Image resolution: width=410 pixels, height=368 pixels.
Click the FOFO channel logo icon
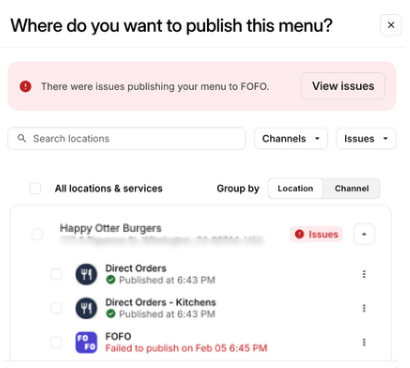pos(86,342)
